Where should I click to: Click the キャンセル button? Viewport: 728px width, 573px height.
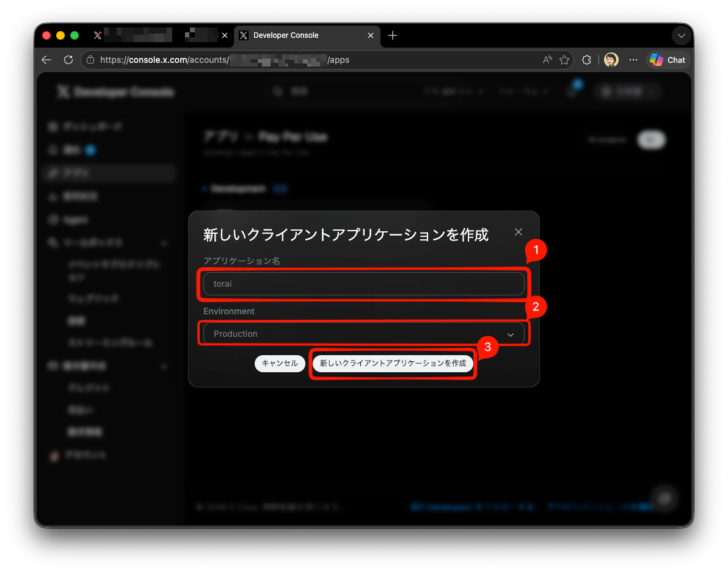point(280,363)
